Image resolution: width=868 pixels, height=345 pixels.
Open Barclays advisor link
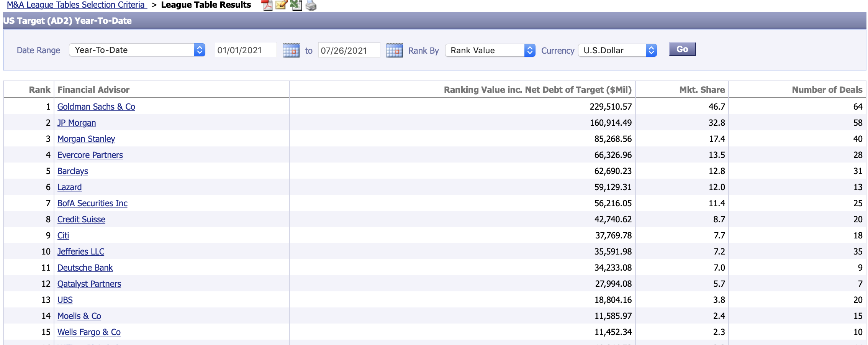click(x=73, y=171)
